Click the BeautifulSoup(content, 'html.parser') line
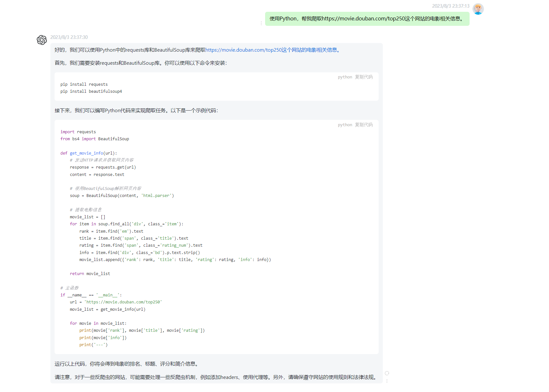Image resolution: width=549 pixels, height=392 pixels. (122, 196)
